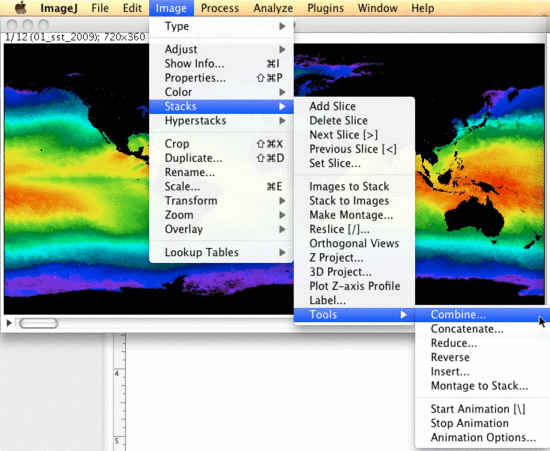The width and height of the screenshot is (550, 451).
Task: Select Start Animation [\] item
Action: pos(482,409)
